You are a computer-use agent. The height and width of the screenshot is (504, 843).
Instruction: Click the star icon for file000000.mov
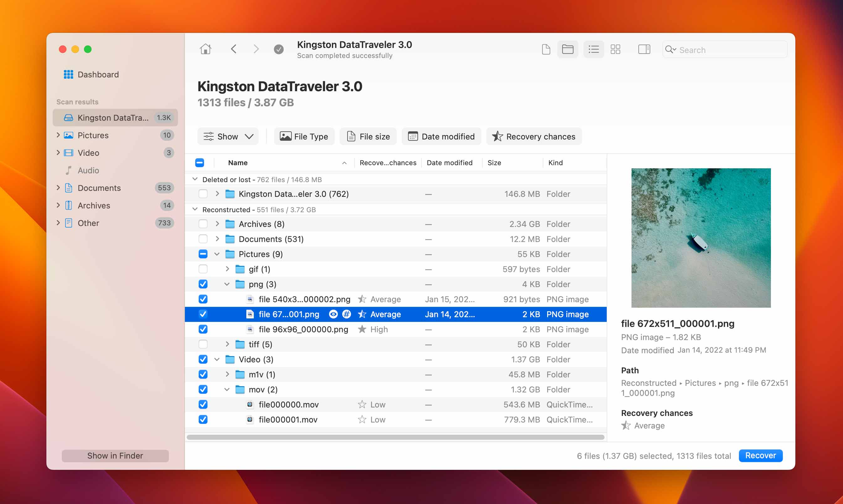tap(362, 404)
